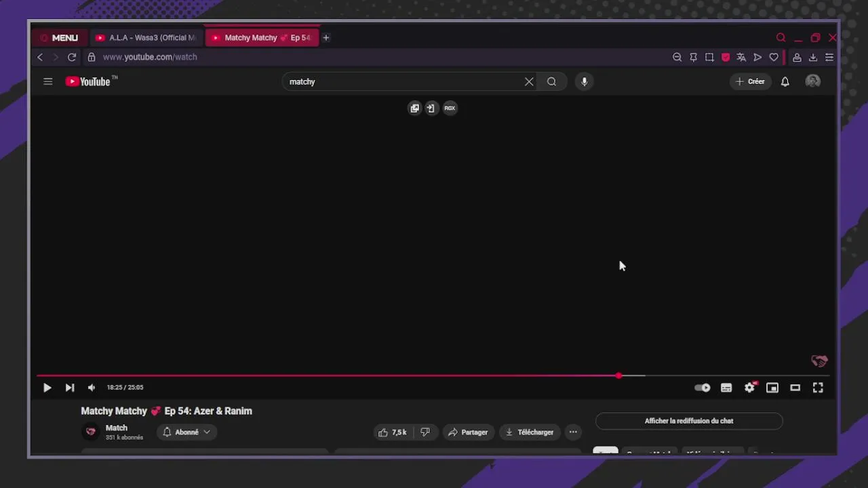This screenshot has width=868, height=488.
Task: Click the Match channel avatar
Action: click(91, 432)
